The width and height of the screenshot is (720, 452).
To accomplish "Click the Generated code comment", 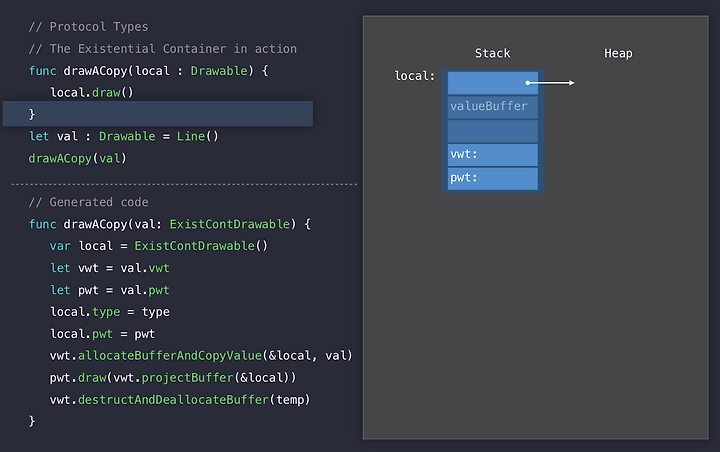I will (89, 202).
